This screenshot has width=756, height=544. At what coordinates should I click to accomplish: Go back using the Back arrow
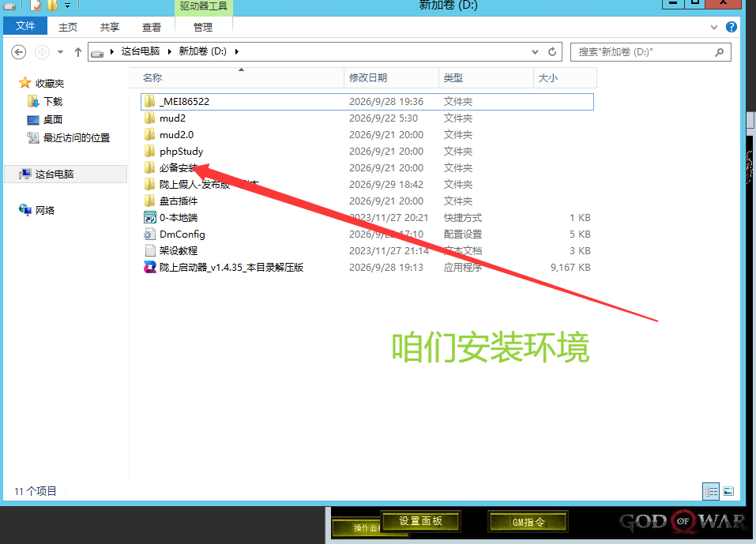click(18, 52)
